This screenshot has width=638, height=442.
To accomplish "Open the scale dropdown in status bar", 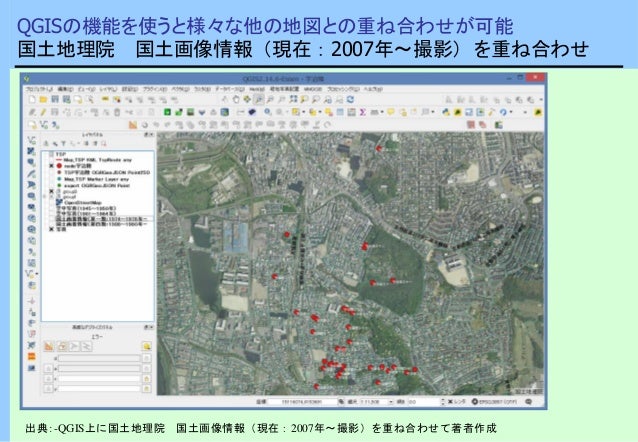I will [391, 402].
